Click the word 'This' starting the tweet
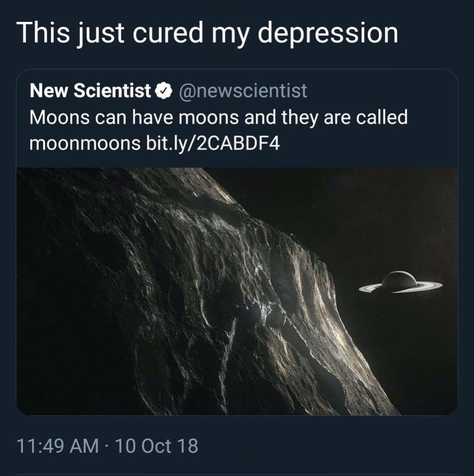This screenshot has width=474, height=476. pyautogui.click(x=43, y=33)
